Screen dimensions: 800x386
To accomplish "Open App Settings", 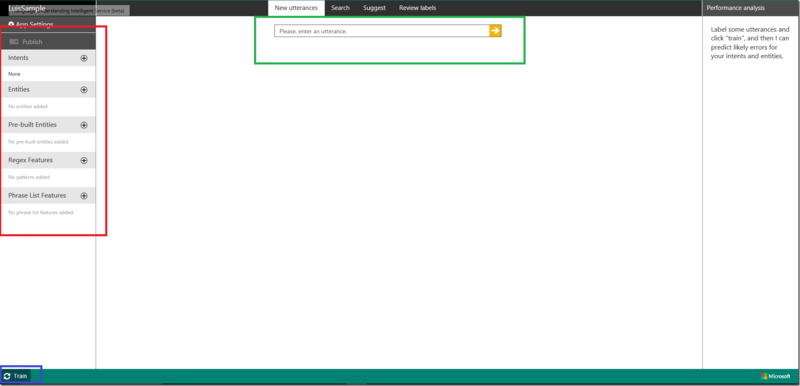I will pos(31,24).
